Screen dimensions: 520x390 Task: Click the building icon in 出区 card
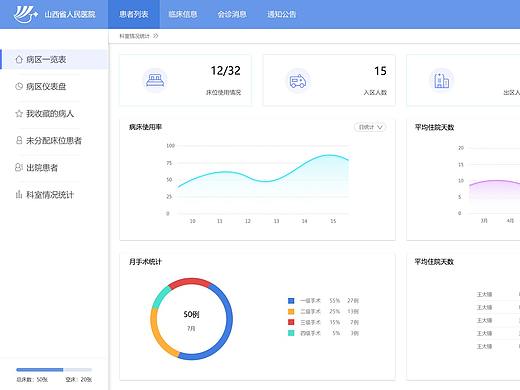pyautogui.click(x=442, y=81)
